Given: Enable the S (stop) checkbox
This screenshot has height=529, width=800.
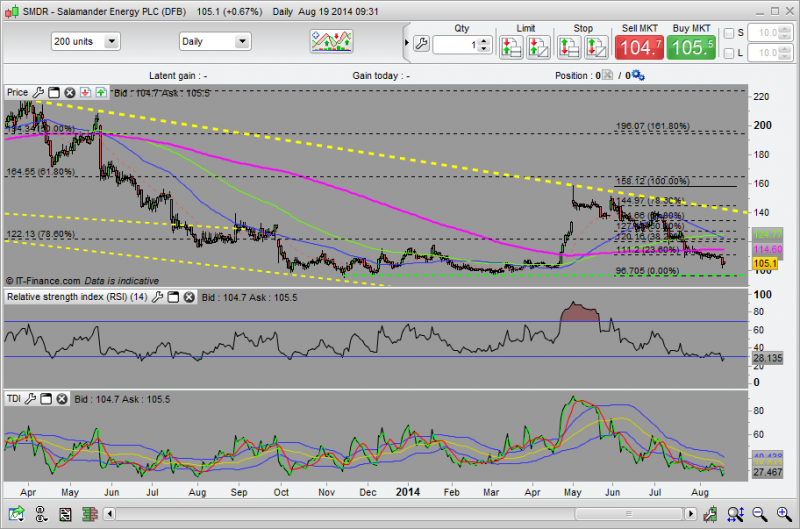Looking at the screenshot, I should point(727,33).
